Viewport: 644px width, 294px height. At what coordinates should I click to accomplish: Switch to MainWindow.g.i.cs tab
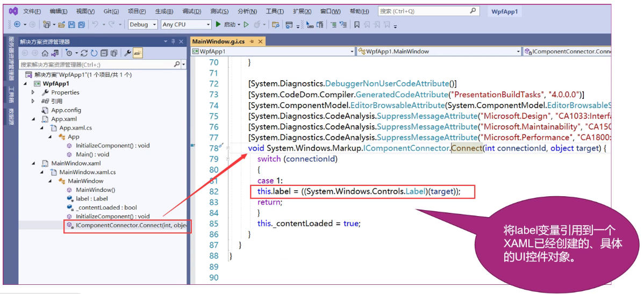(x=218, y=41)
